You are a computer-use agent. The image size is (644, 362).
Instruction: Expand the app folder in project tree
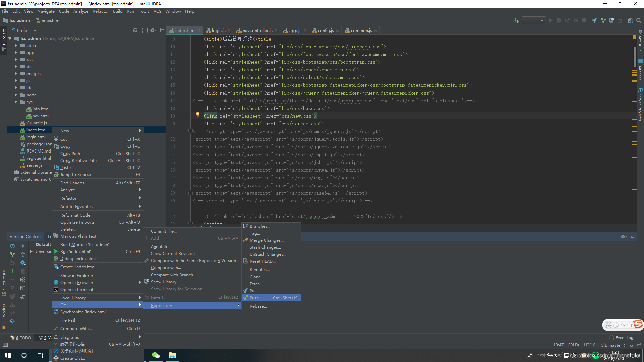16,53
